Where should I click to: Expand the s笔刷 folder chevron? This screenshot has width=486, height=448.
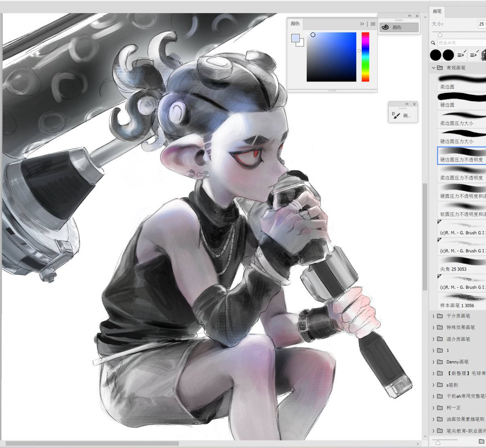coord(433,385)
